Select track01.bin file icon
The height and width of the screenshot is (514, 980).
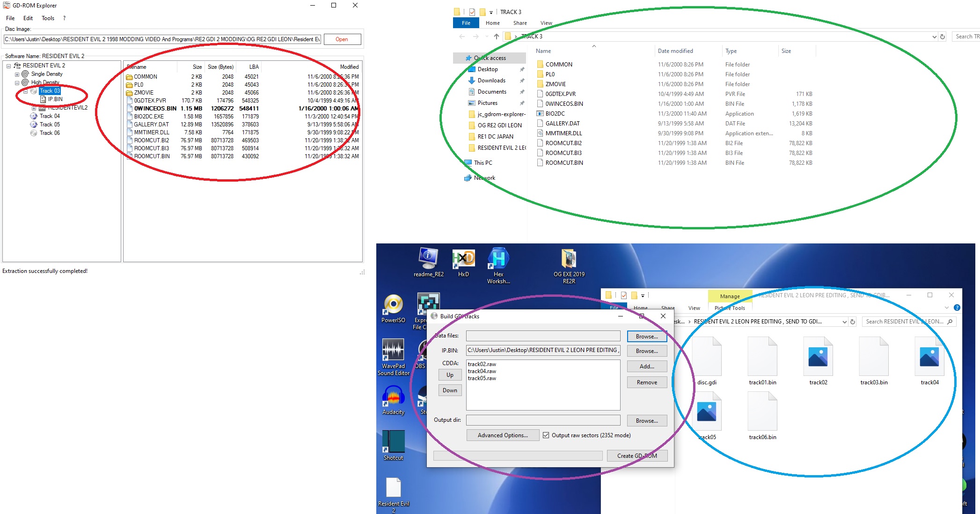click(x=762, y=361)
